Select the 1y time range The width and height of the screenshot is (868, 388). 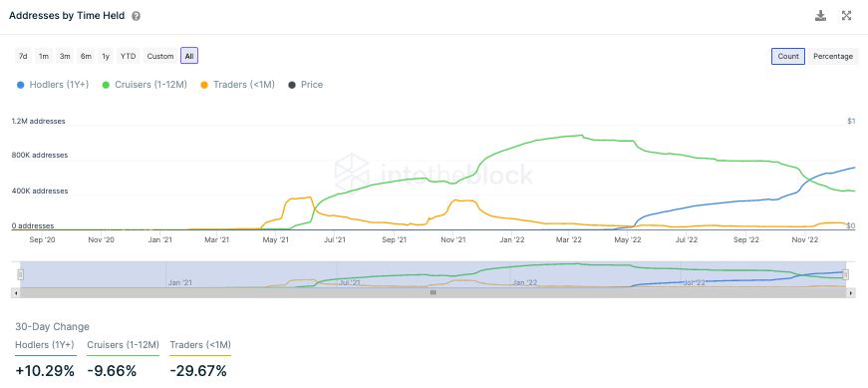click(x=106, y=56)
